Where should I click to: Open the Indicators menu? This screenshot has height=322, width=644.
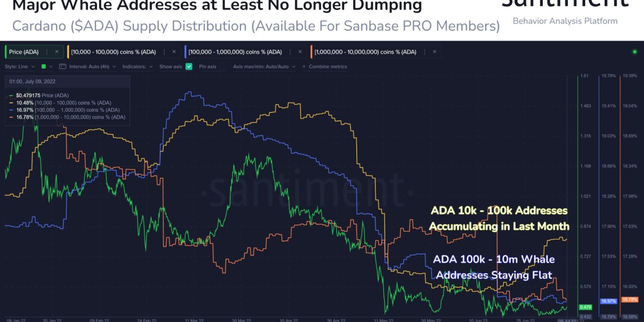coord(138,66)
